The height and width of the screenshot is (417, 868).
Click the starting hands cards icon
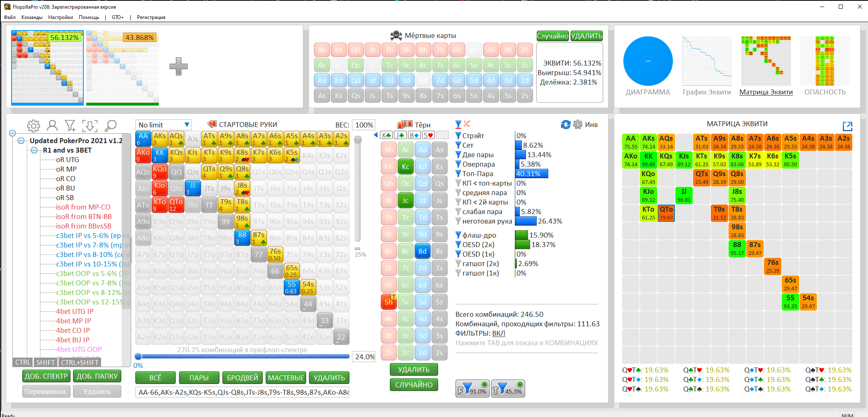(212, 124)
